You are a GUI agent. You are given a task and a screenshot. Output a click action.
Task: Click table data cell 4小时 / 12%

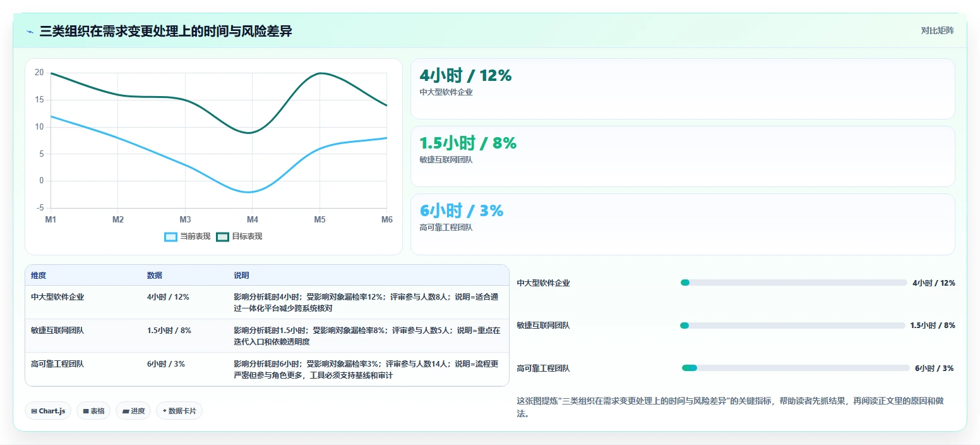168,296
